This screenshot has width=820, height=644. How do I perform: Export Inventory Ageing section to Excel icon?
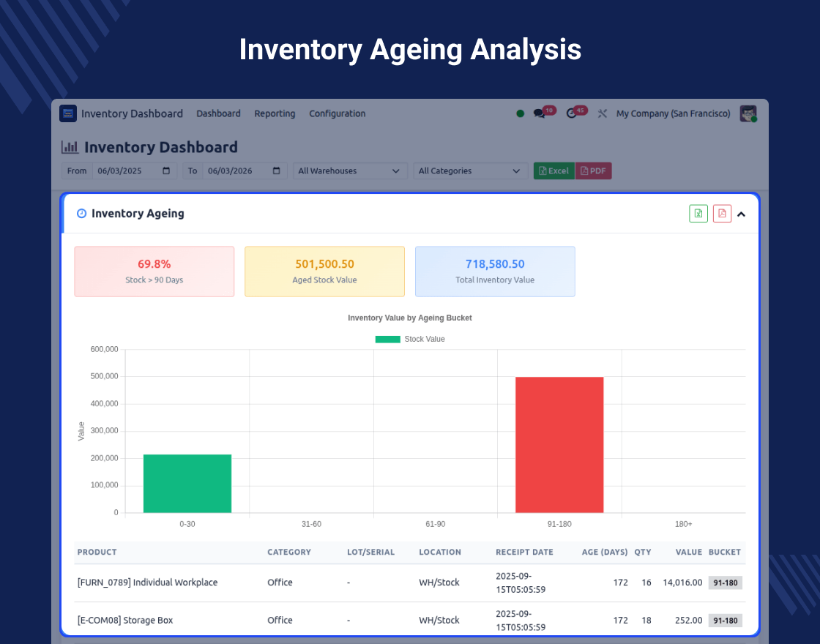698,213
